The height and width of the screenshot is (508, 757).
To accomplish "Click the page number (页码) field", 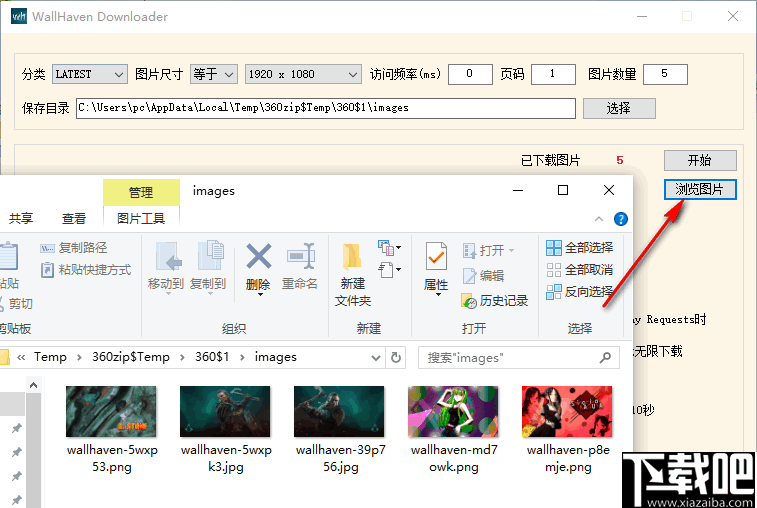I will (553, 74).
